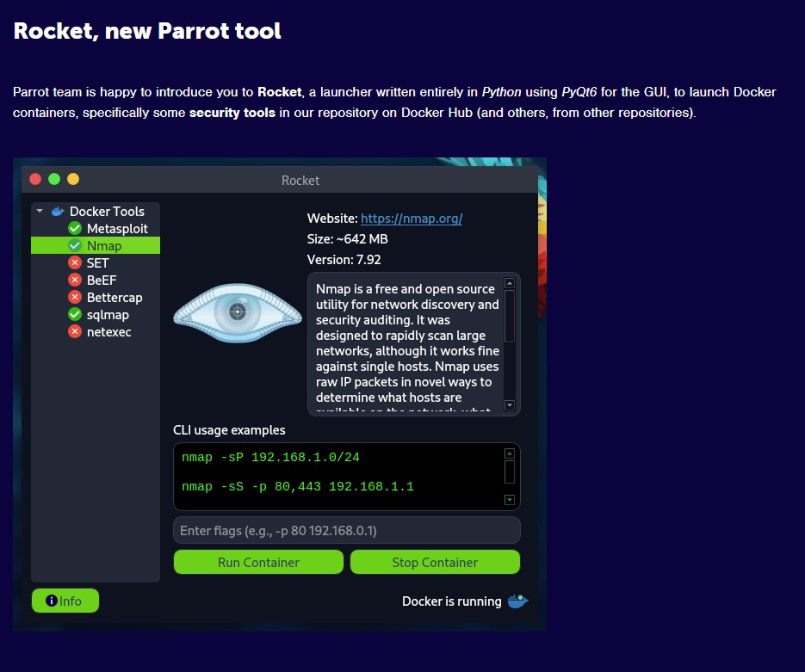Click the 'Size: ~642 MB' text
This screenshot has width=805, height=672.
348,239
